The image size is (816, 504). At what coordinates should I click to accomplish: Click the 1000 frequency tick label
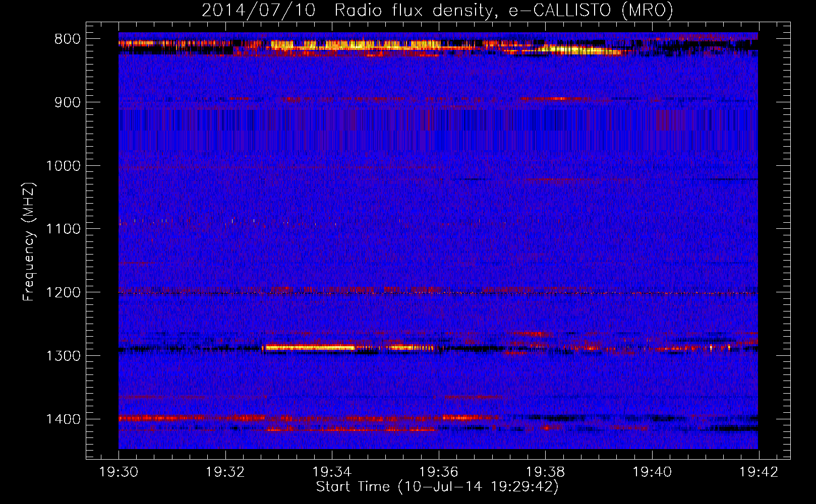click(63, 166)
